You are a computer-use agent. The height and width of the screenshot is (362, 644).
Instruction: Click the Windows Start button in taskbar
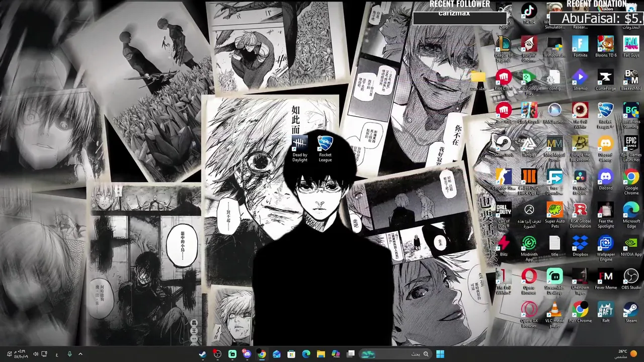point(440,354)
